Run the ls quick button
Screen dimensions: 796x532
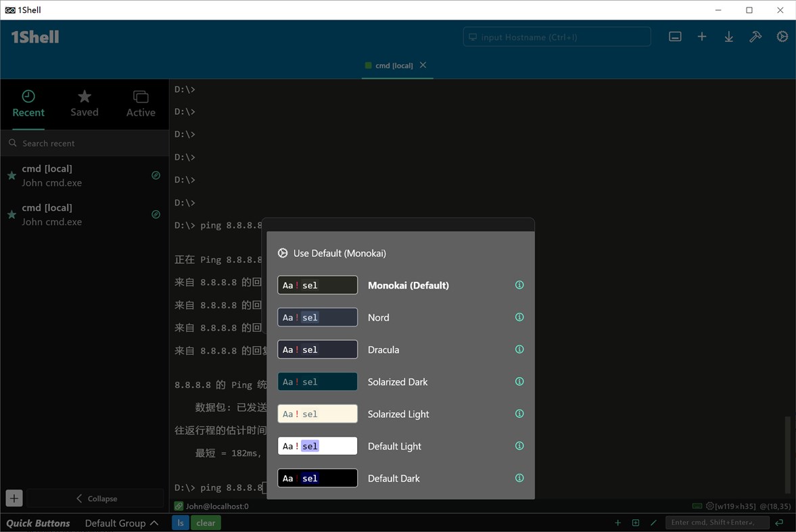pos(180,523)
